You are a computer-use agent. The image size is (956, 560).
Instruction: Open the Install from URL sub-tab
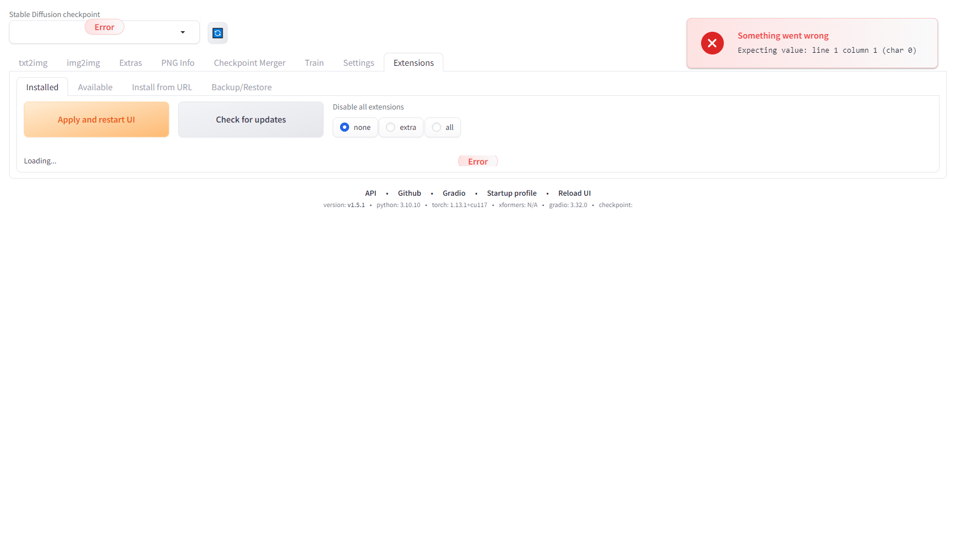pyautogui.click(x=162, y=87)
